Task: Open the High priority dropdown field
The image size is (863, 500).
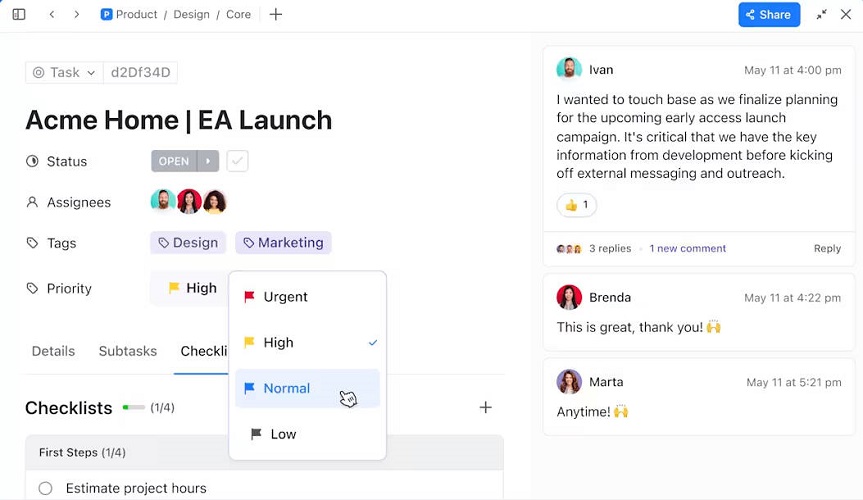Action: click(x=190, y=288)
